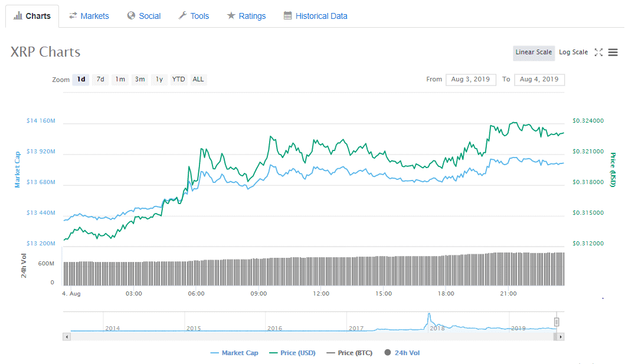This screenshot has height=364, width=635.
Task: Open the chart hamburger menu icon
Action: [613, 53]
